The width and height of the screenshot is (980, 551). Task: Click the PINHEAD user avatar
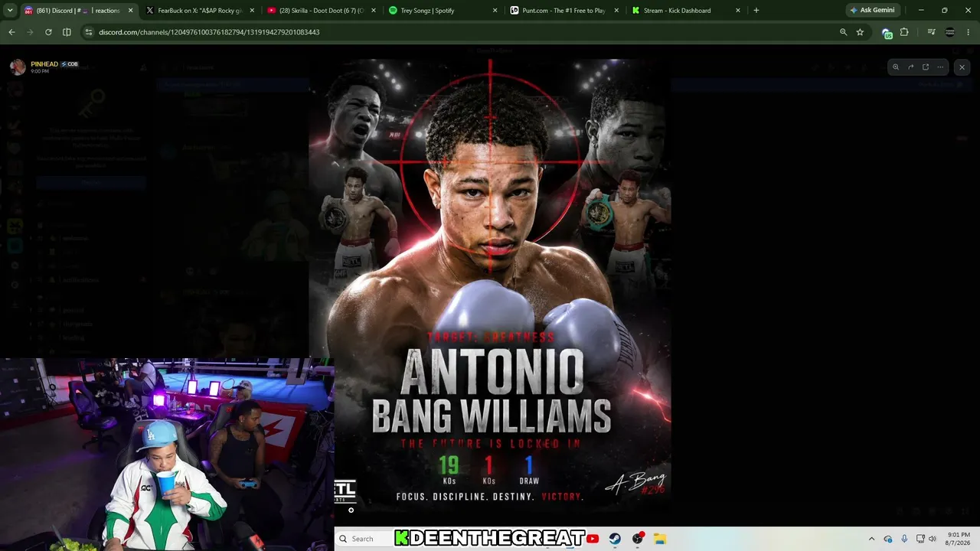tap(18, 67)
